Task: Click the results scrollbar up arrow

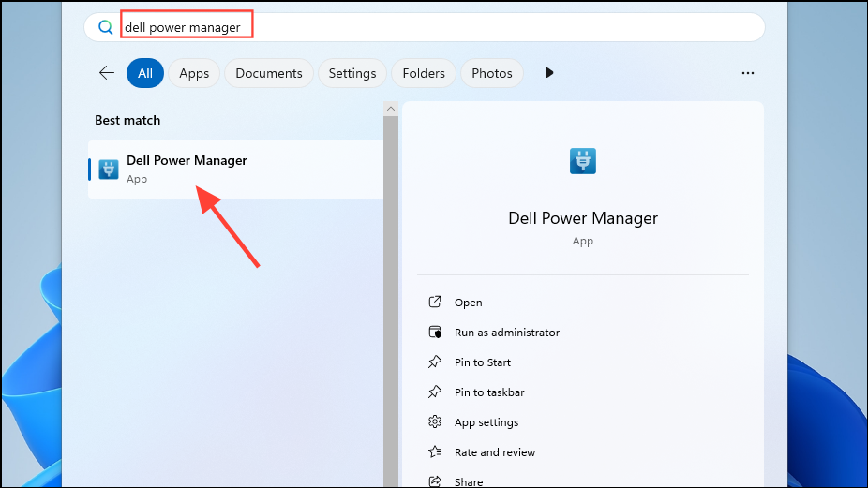Action: click(391, 109)
